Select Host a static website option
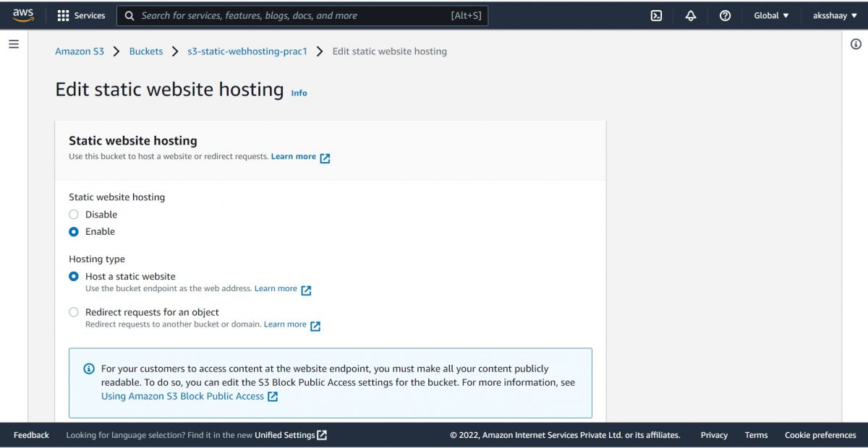868x448 pixels. [73, 276]
